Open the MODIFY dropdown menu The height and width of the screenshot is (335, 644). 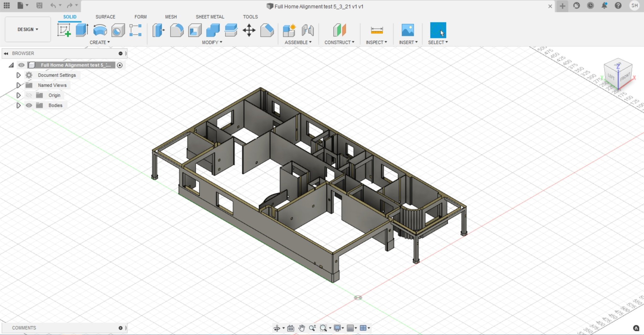[x=212, y=42]
